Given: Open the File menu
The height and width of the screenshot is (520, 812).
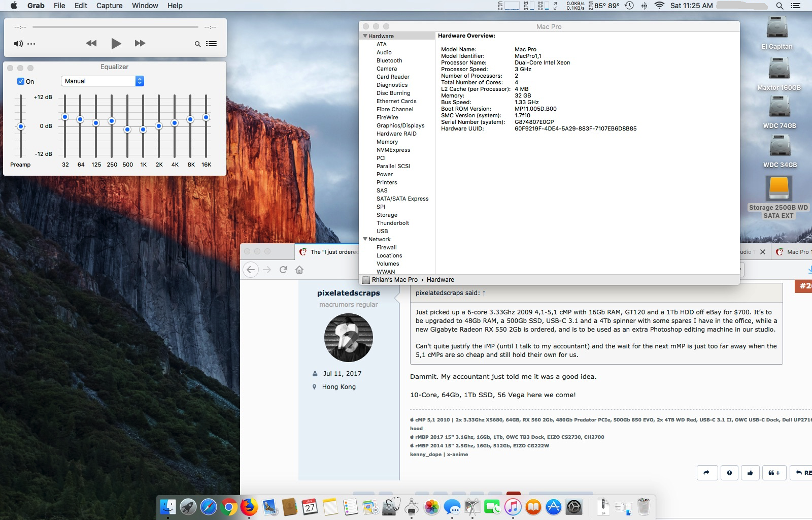Looking at the screenshot, I should tap(59, 6).
